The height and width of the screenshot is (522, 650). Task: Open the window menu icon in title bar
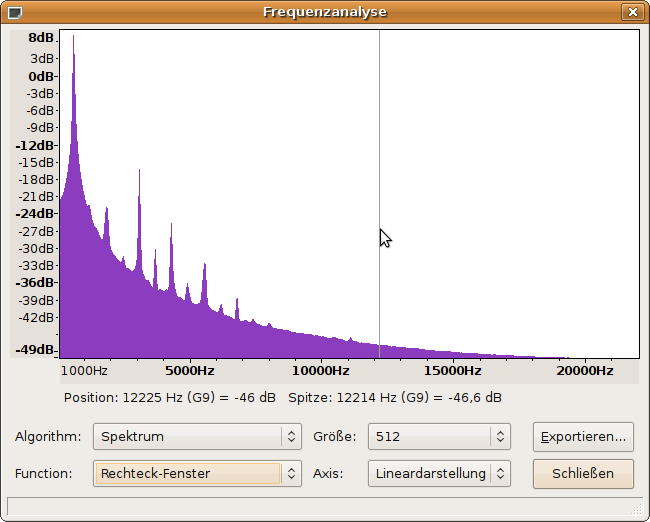(x=15, y=12)
